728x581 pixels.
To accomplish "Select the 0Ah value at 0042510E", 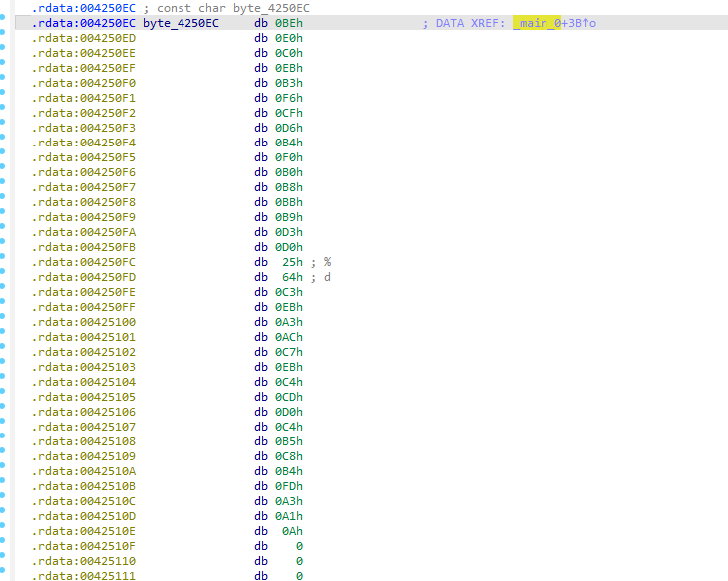I will pyautogui.click(x=293, y=531).
